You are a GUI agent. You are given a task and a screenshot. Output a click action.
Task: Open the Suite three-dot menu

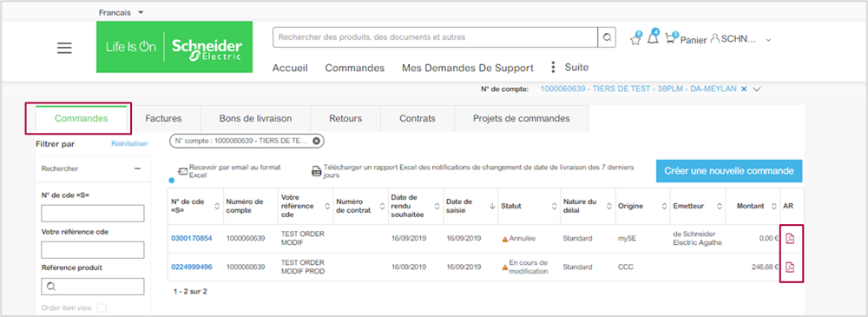tap(552, 68)
